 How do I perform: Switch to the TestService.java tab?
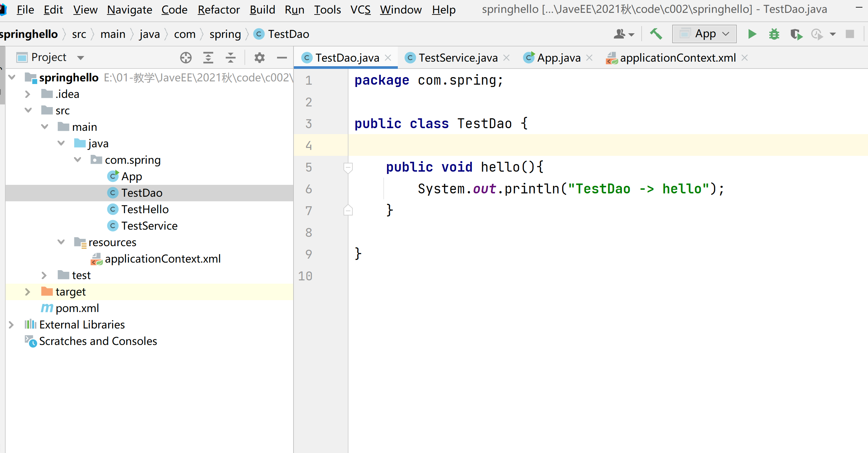coord(458,58)
